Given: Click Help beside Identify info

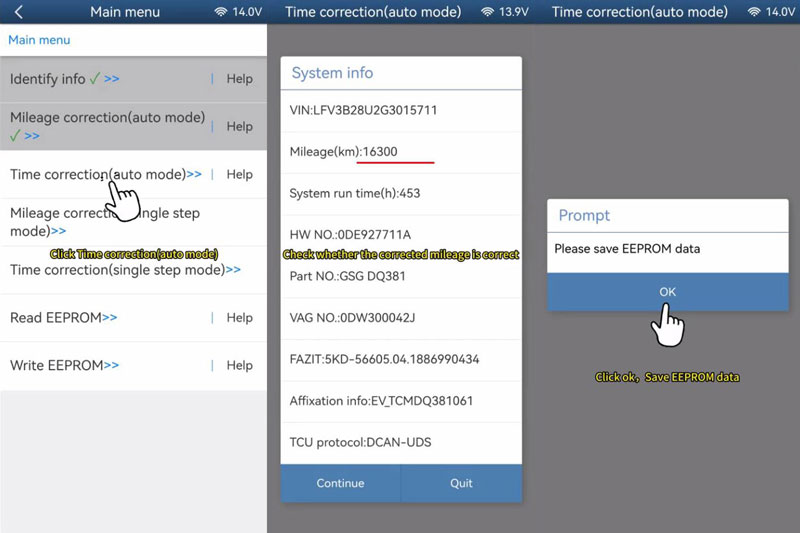Looking at the screenshot, I should point(239,79).
